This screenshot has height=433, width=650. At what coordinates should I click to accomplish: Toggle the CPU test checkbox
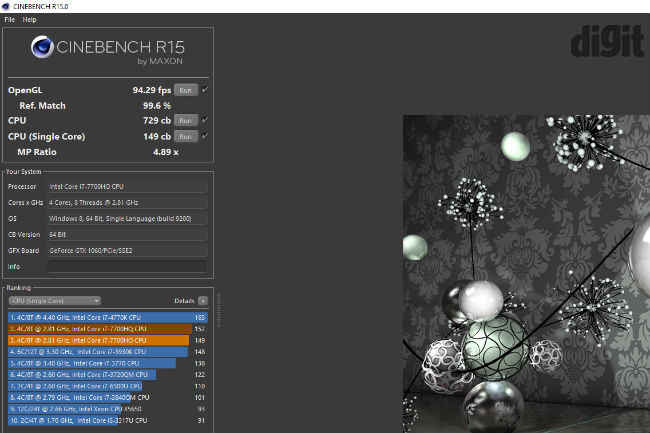tap(204, 120)
